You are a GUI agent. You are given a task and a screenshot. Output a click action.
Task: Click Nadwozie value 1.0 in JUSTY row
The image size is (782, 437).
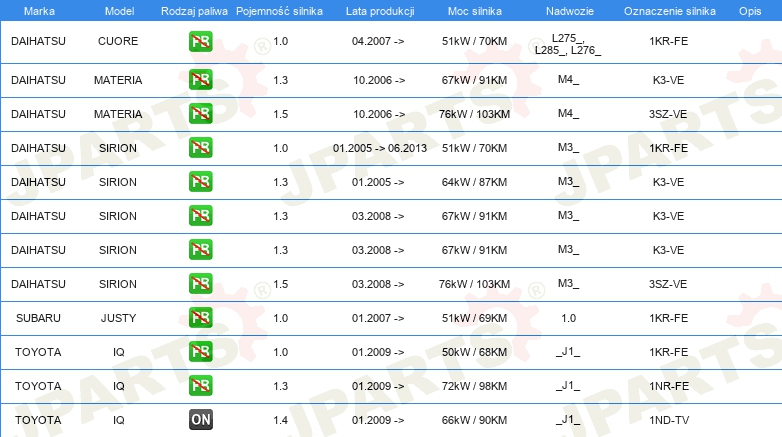569,318
